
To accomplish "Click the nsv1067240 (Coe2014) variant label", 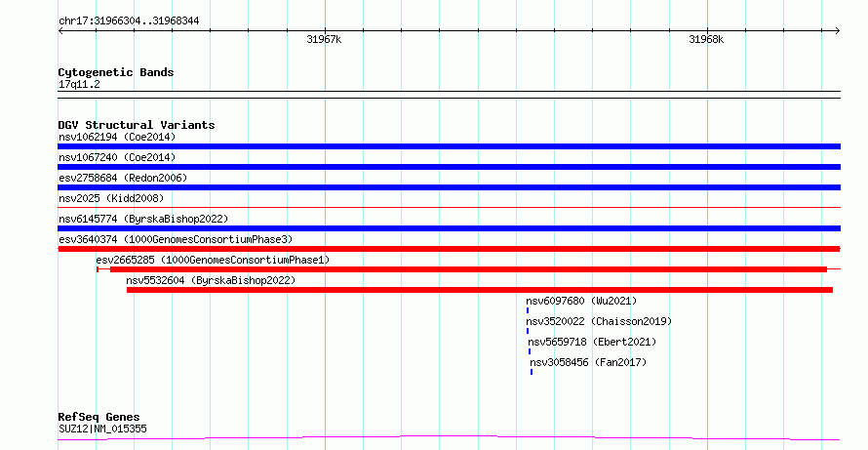I will [117, 157].
